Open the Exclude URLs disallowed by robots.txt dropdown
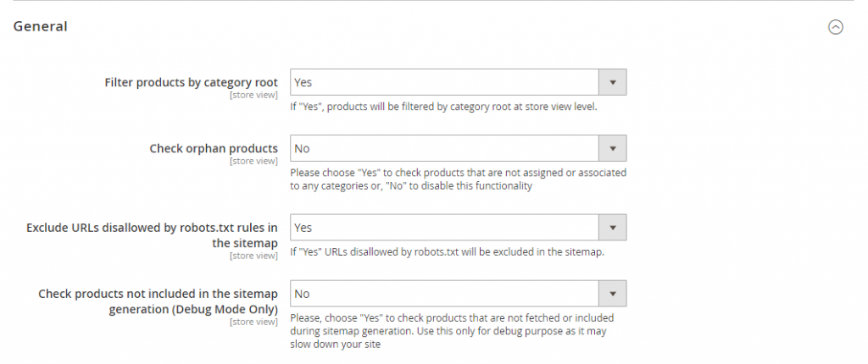 [x=445, y=228]
